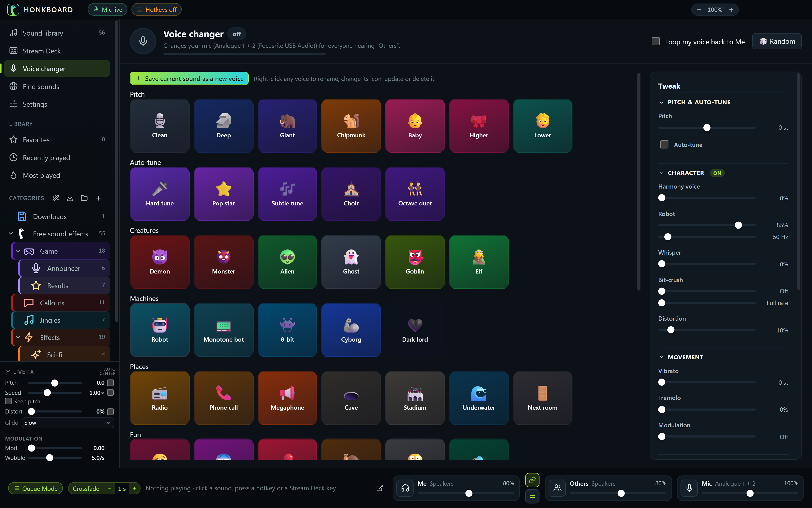Click the Distortion slider handle
This screenshot has height=508, width=812.
pyautogui.click(x=671, y=330)
